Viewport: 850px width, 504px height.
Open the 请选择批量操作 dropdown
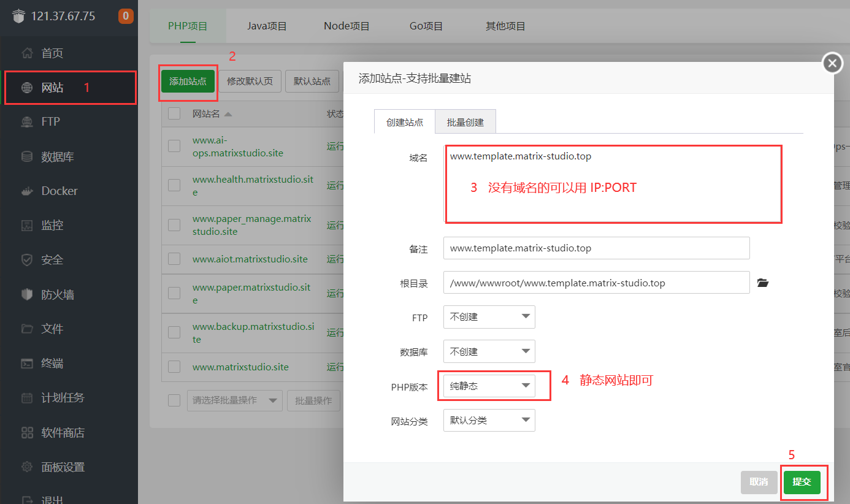click(234, 400)
